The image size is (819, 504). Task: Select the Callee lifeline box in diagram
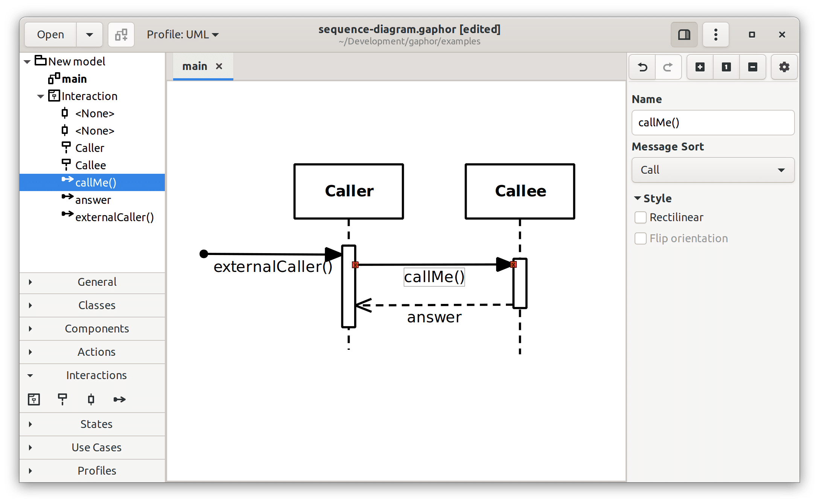[x=520, y=191]
